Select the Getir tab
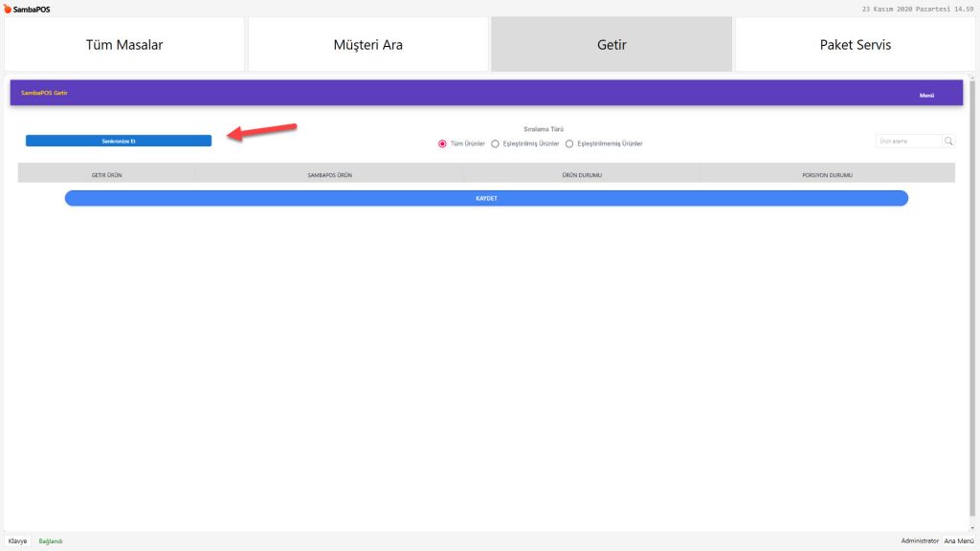Image resolution: width=980 pixels, height=551 pixels. click(x=612, y=45)
